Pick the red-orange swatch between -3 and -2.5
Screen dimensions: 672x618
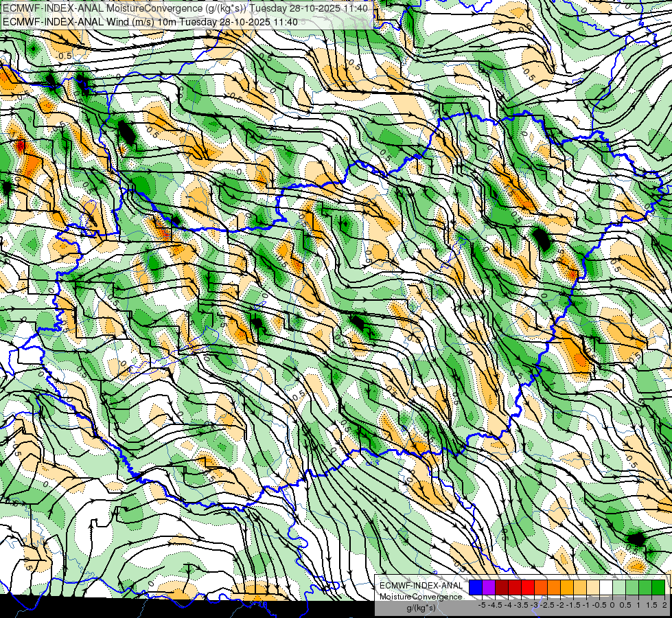541,588
